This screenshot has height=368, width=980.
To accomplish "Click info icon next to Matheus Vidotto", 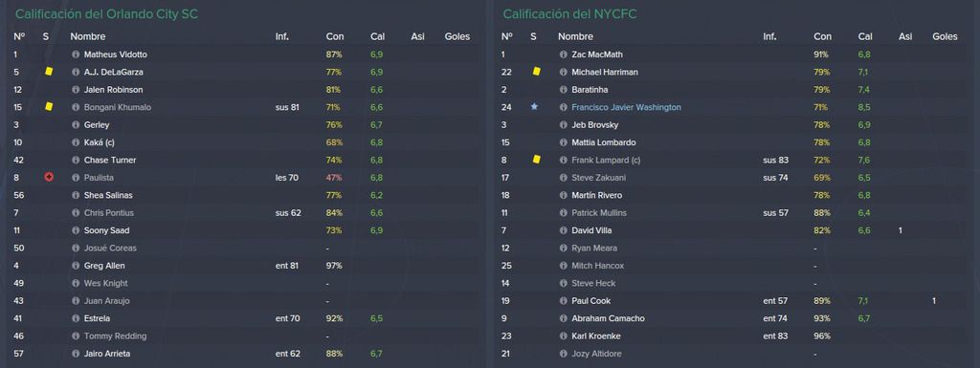I will point(76,54).
